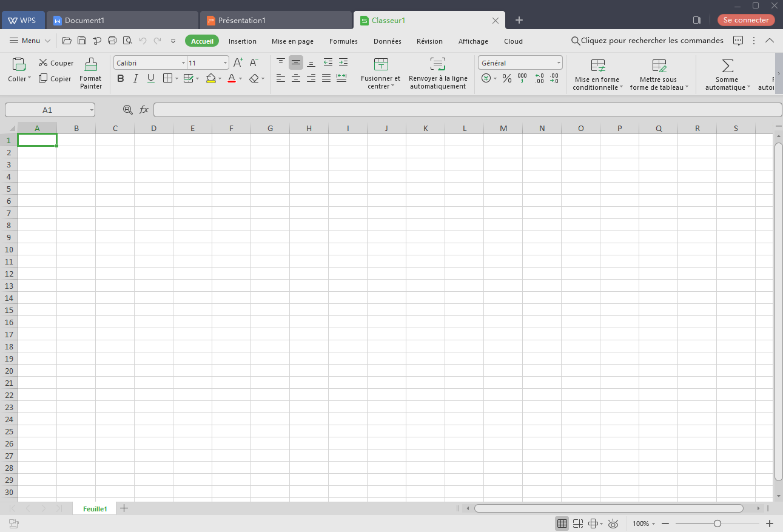Toggle italic formatting
Image resolution: width=783 pixels, height=532 pixels.
[x=135, y=78]
